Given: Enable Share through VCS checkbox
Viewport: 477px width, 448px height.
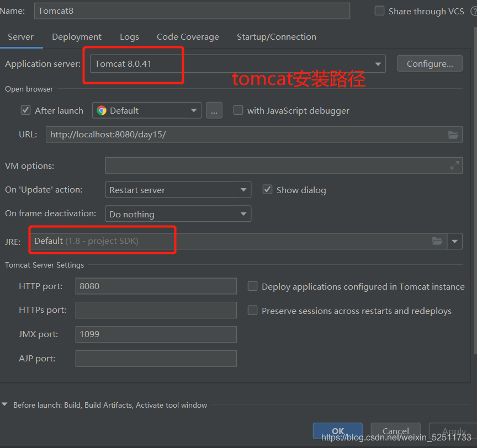Looking at the screenshot, I should pyautogui.click(x=379, y=10).
